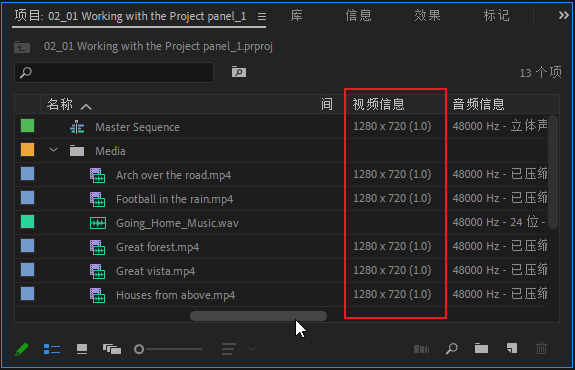Open the 效果 (Effects) tab

click(427, 16)
